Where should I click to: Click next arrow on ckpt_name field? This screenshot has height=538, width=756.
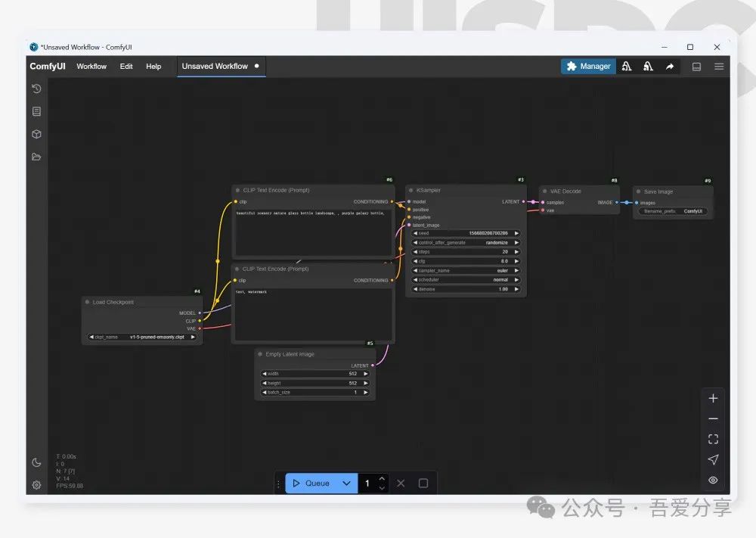pyautogui.click(x=193, y=337)
